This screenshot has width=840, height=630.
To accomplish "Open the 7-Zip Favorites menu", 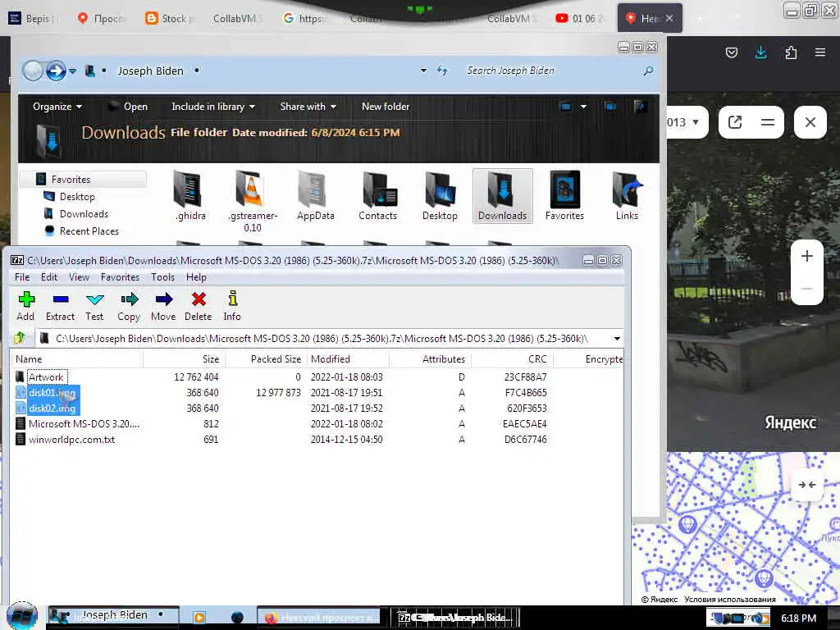I will click(120, 277).
